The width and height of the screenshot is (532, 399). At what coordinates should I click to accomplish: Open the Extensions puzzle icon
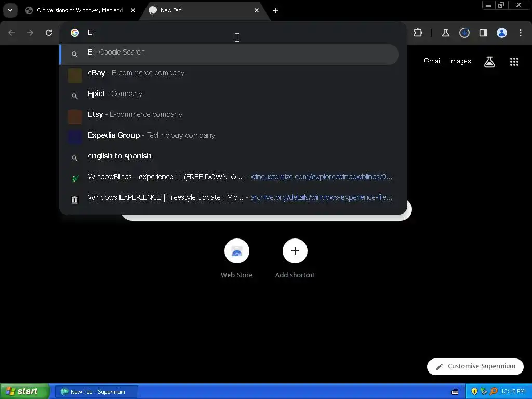(x=418, y=33)
